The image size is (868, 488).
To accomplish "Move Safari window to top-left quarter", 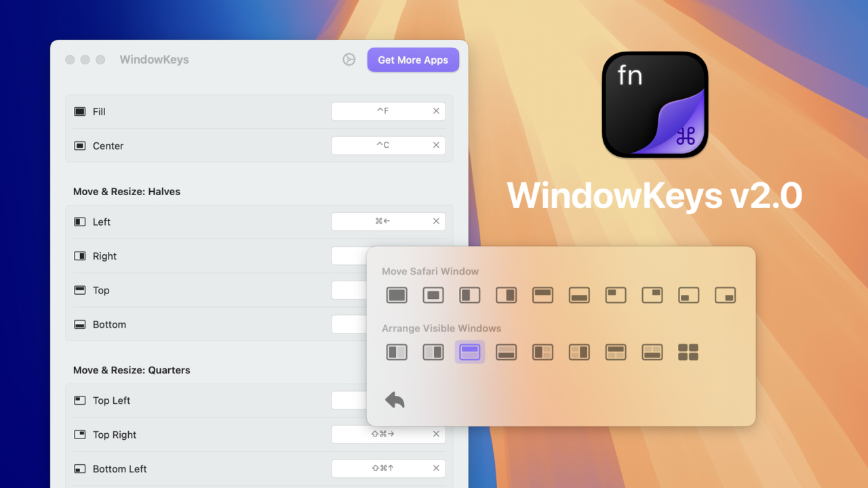I will [616, 295].
